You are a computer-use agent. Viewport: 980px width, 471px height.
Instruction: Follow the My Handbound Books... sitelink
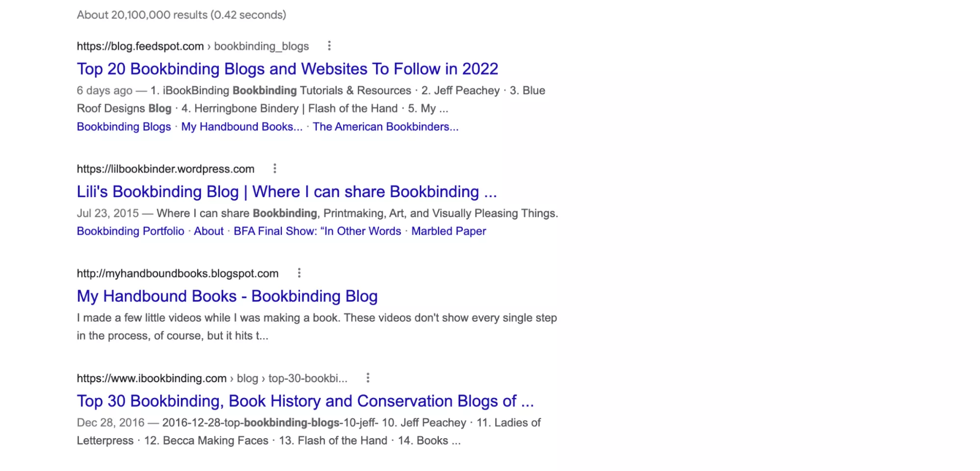tap(242, 126)
